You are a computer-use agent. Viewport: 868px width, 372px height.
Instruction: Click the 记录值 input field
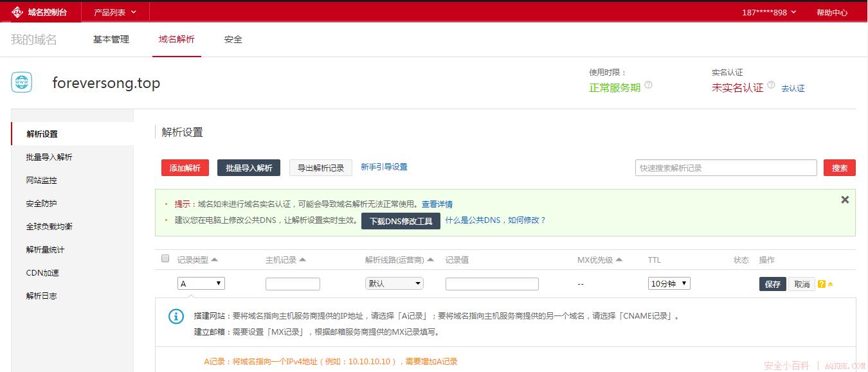click(492, 284)
